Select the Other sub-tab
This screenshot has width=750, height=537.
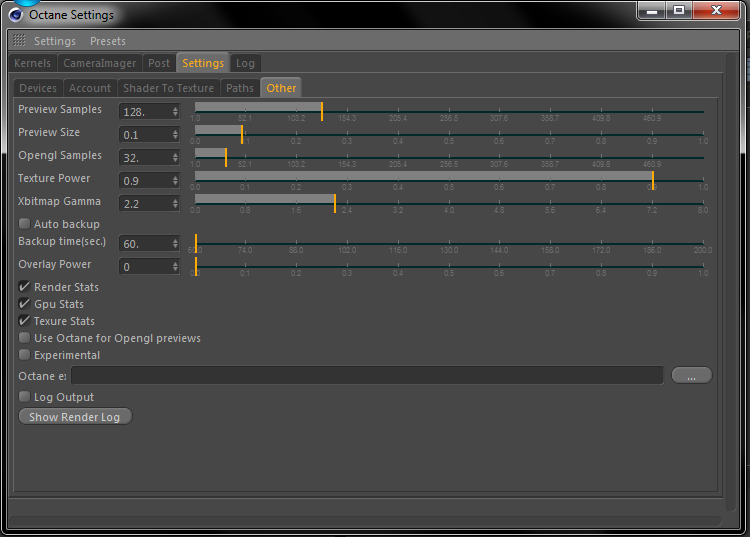281,88
